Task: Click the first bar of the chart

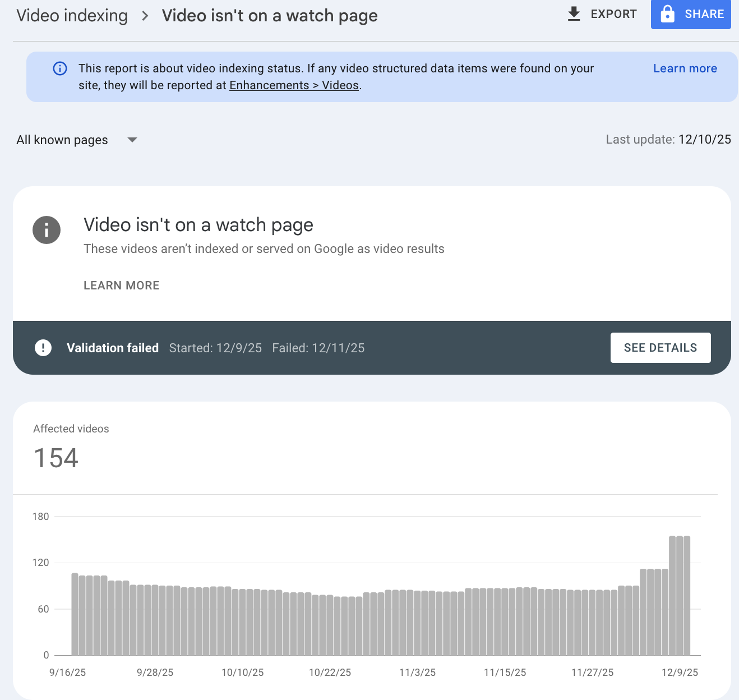Action: click(75, 614)
